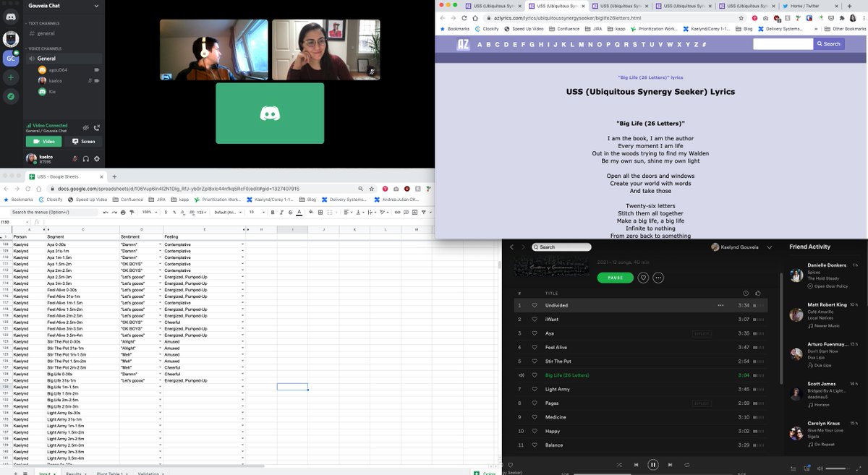
Task: Turn on camera with the Video button
Action: point(45,141)
